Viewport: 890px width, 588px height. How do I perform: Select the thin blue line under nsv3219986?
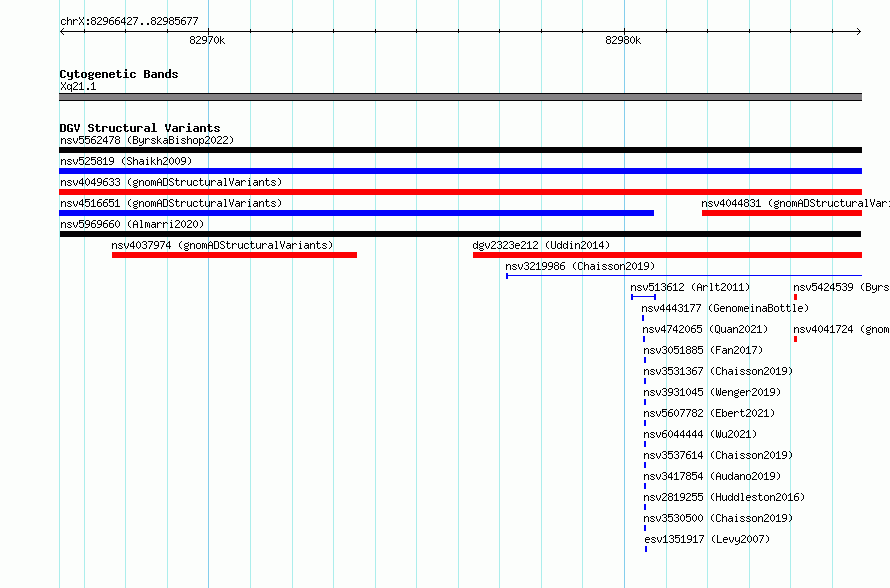(684, 276)
